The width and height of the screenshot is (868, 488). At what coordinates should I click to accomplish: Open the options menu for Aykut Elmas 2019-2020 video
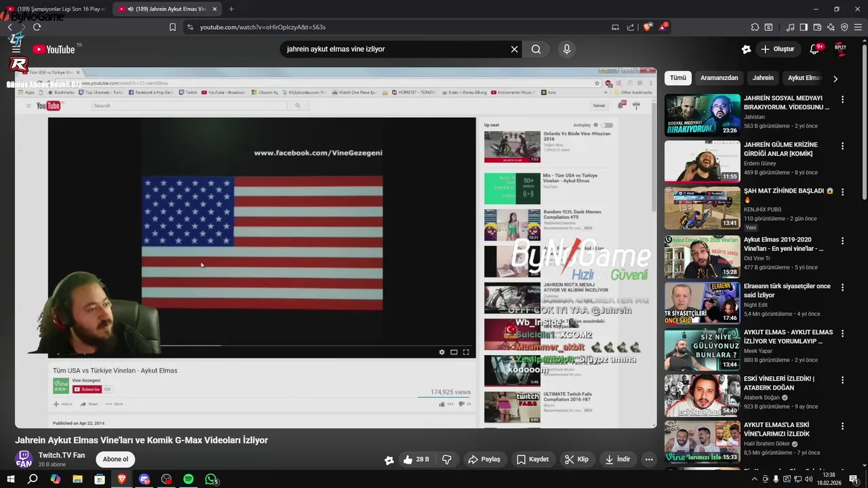tap(842, 241)
